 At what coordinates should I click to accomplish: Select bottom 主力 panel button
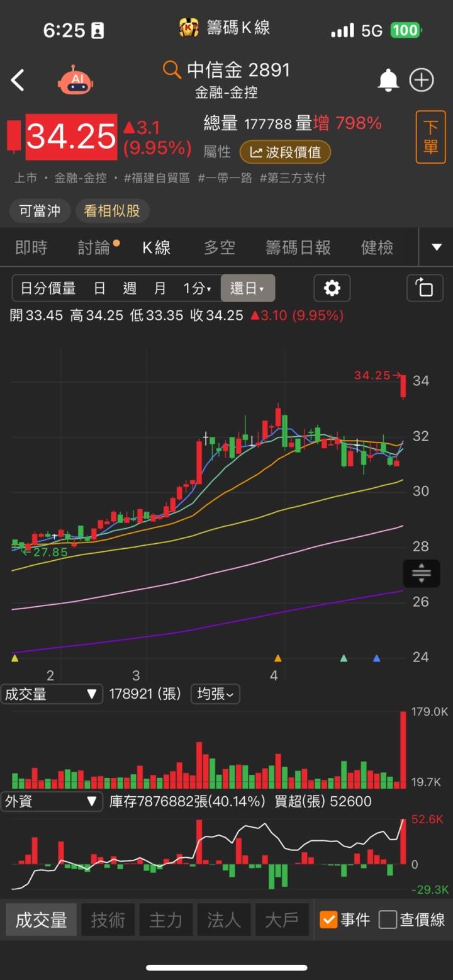coord(165,920)
